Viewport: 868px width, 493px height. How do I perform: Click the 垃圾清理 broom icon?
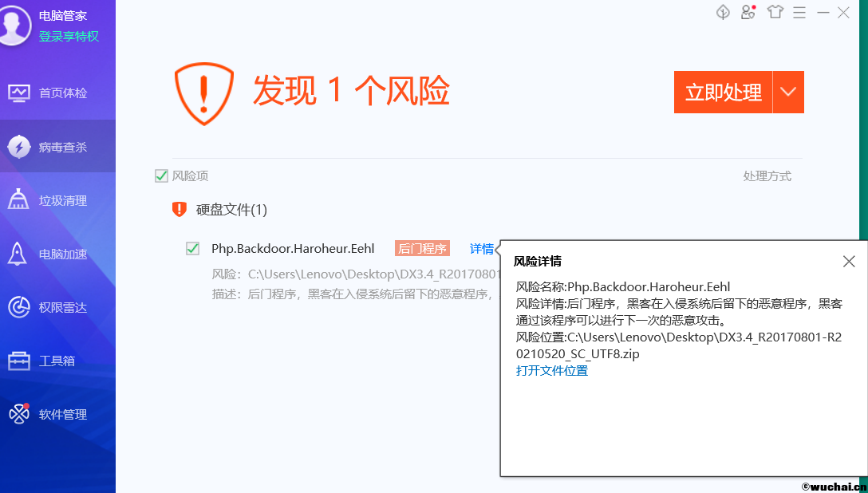[x=18, y=200]
